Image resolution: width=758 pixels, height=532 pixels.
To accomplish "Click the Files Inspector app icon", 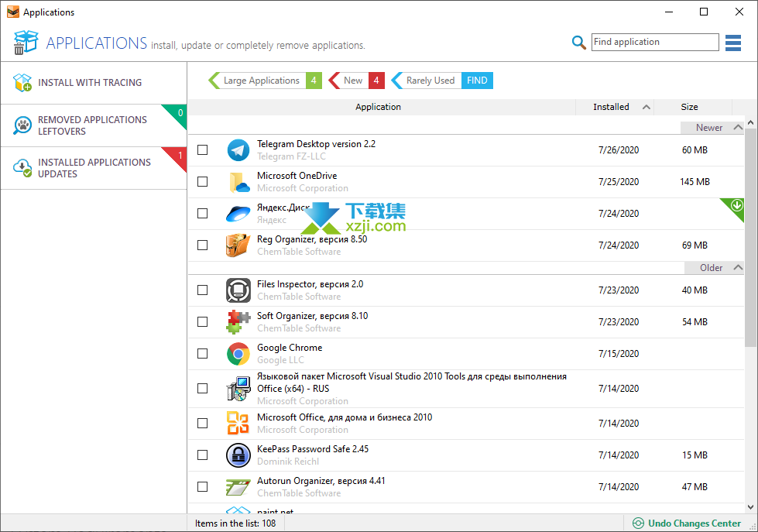I will click(238, 290).
